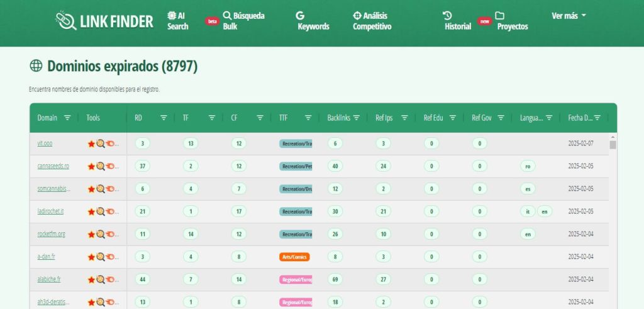
Task: Click the Arts/Comics category tag
Action: pos(294,257)
